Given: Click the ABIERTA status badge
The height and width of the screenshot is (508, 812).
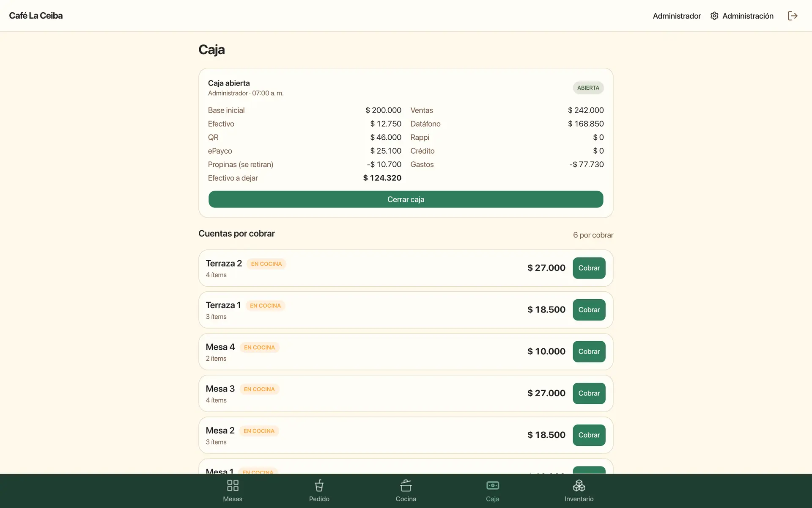Looking at the screenshot, I should (x=588, y=88).
